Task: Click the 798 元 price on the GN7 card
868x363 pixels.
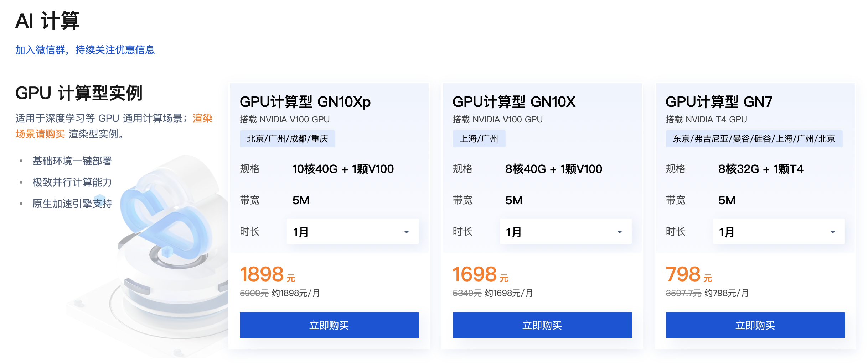Action: [688, 274]
